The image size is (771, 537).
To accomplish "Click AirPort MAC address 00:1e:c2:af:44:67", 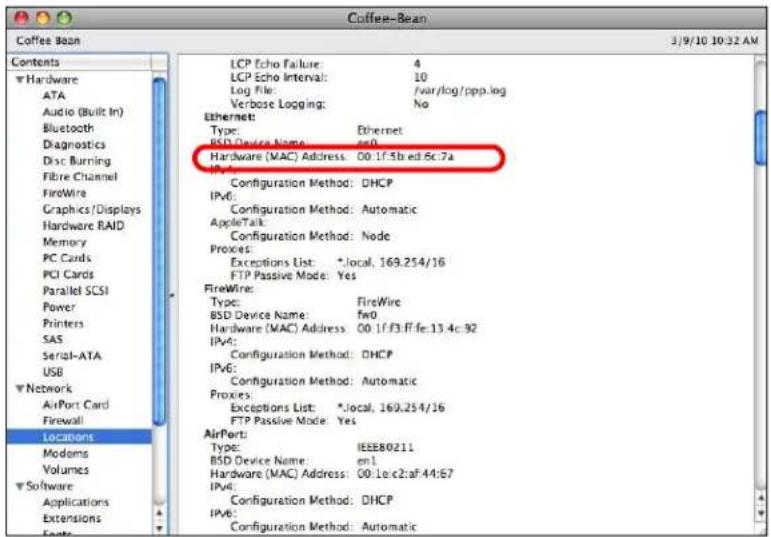I will pos(406,474).
